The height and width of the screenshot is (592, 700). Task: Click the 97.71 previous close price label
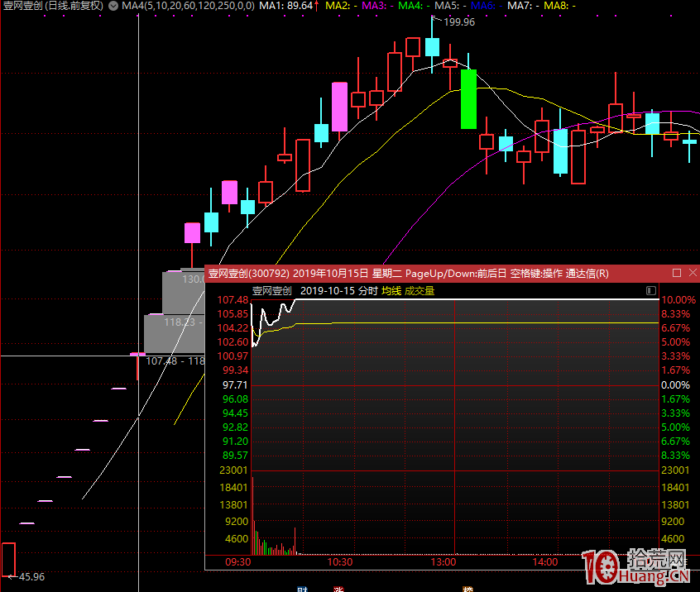235,384
